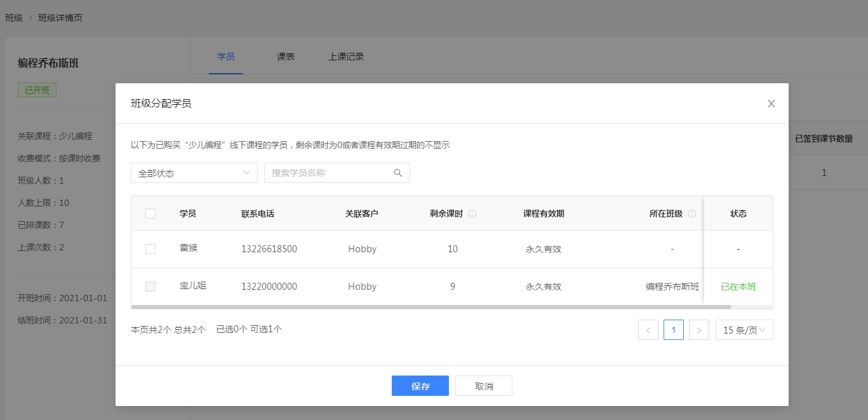868x420 pixels.
Task: Focus the 搜索学员名称 search field
Action: pos(337,173)
